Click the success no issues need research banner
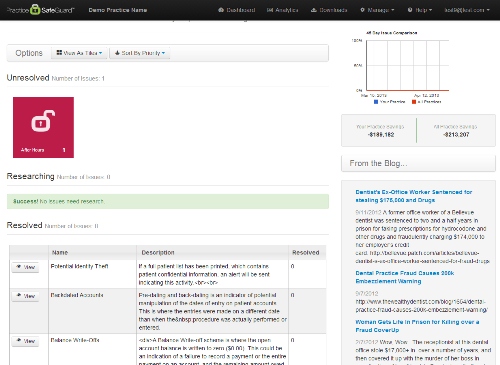 click(x=168, y=201)
